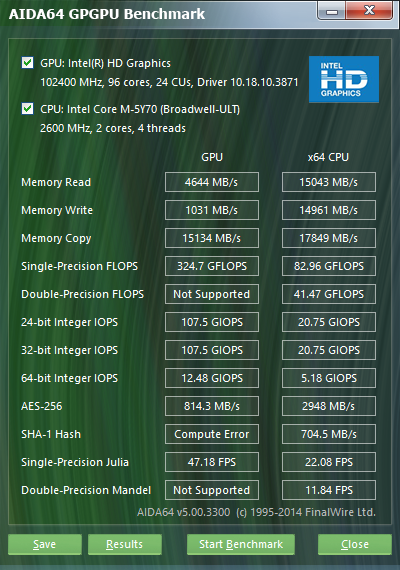The image size is (400, 570).
Task: Click Start Benchmark
Action: point(241,544)
